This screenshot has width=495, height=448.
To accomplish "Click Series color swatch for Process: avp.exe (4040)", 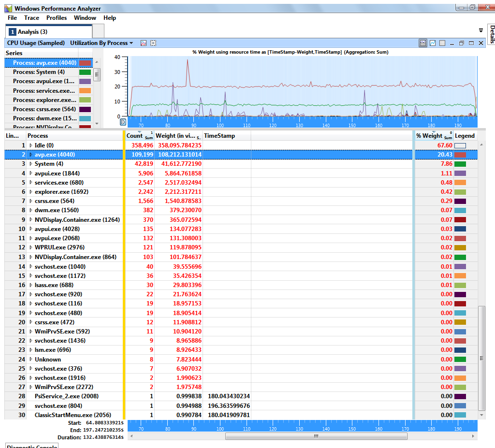I will tap(85, 63).
